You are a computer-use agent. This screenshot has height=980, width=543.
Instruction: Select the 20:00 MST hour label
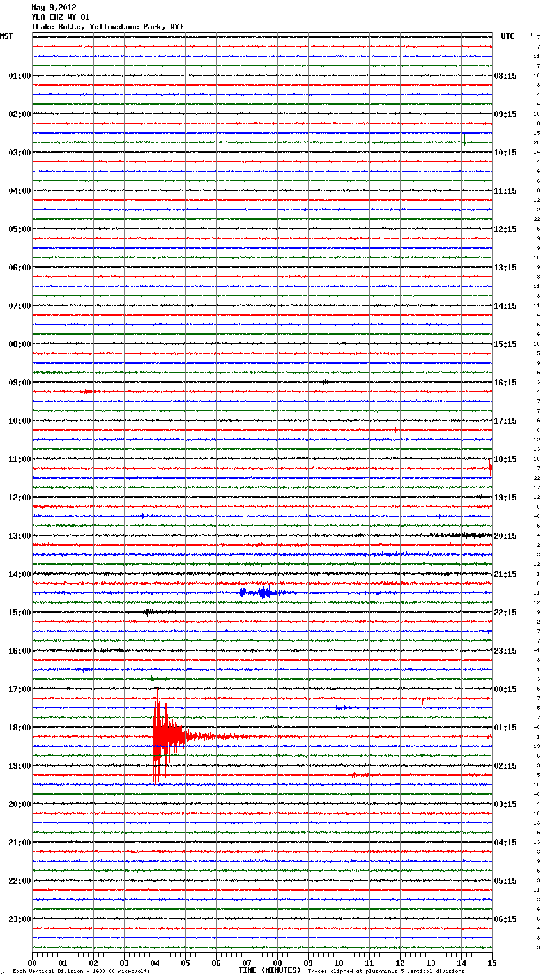[x=20, y=804]
